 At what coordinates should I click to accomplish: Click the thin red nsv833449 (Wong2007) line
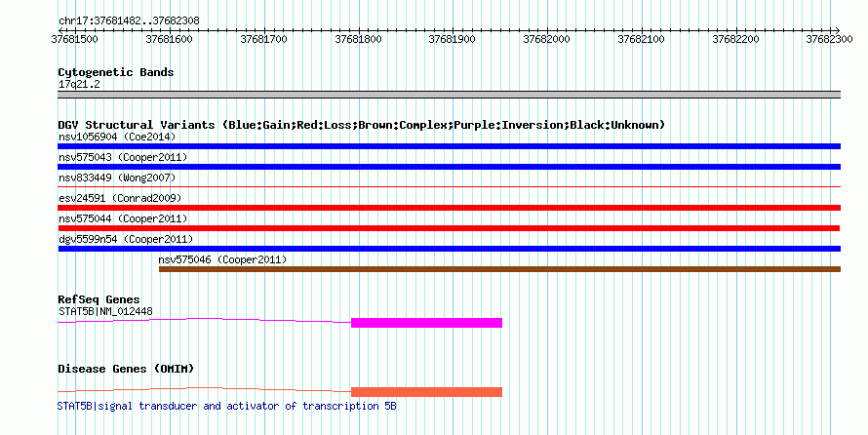tap(449, 187)
